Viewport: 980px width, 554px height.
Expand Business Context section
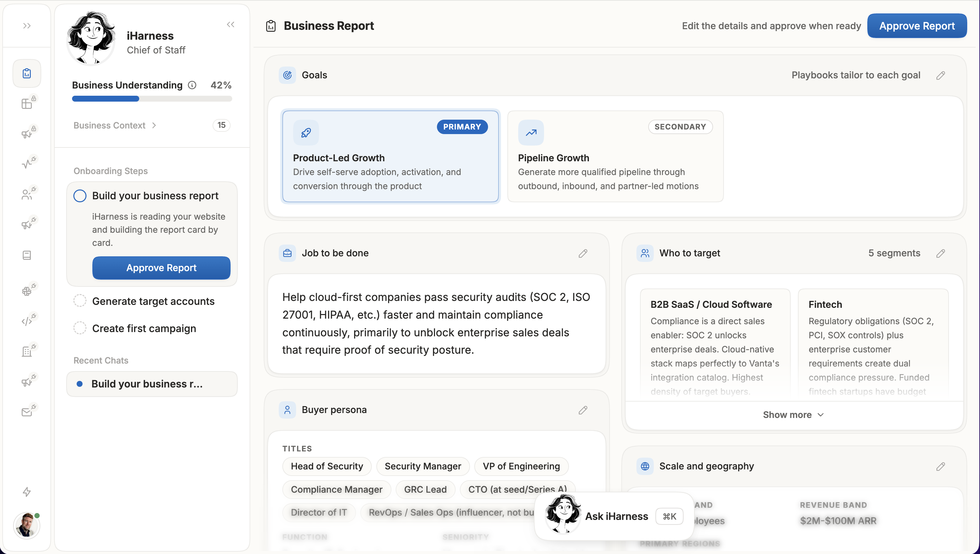point(115,125)
